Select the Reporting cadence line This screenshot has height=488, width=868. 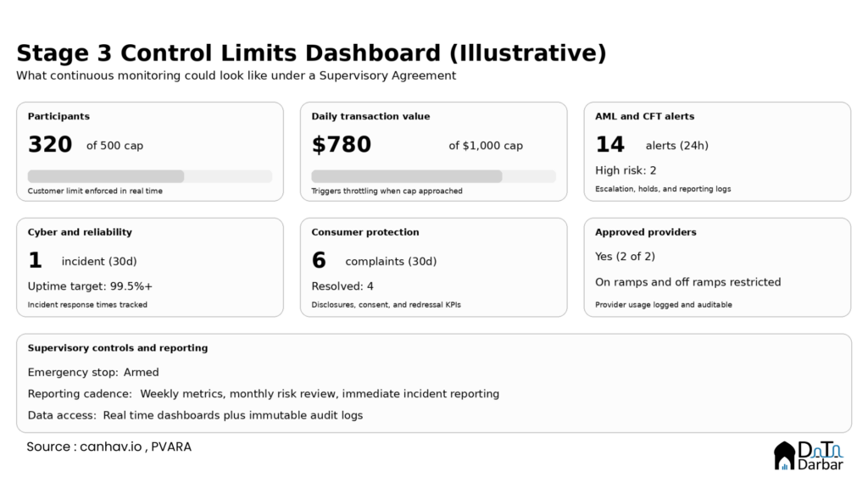[x=263, y=394]
